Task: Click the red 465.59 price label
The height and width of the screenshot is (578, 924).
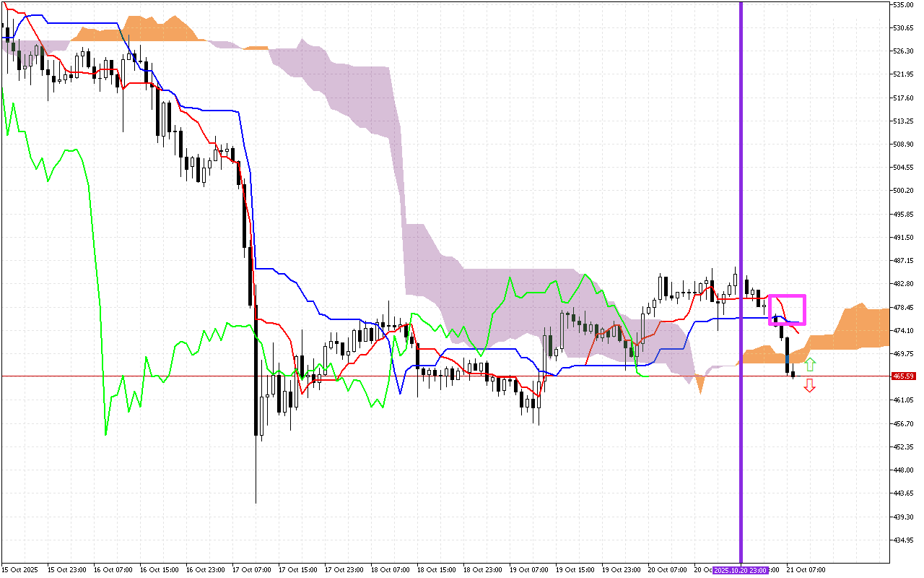Action: [x=903, y=376]
